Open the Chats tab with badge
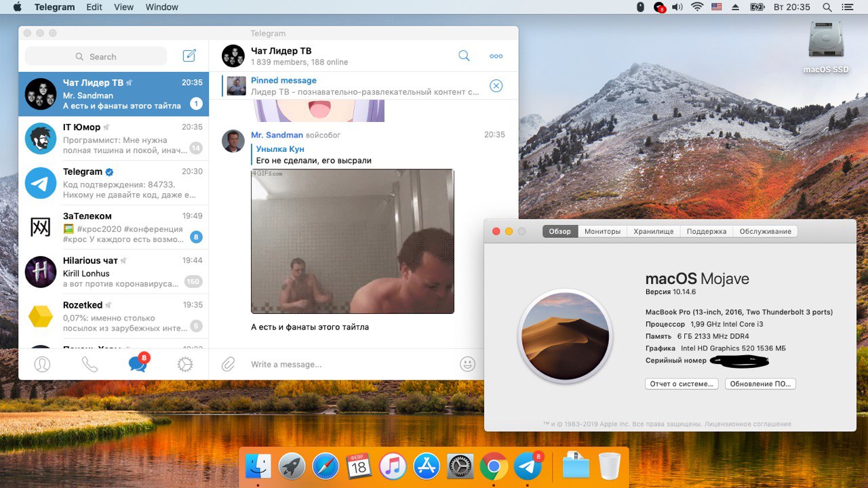The image size is (868, 488). (138, 363)
